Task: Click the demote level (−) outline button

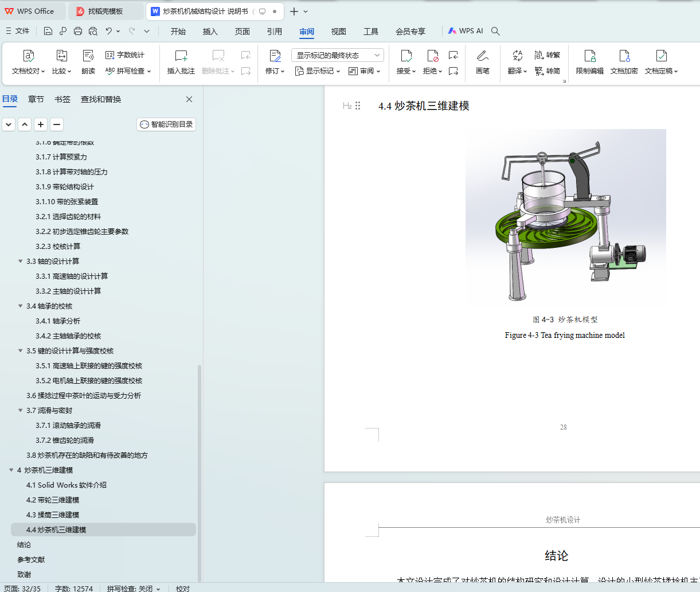Action: [57, 124]
